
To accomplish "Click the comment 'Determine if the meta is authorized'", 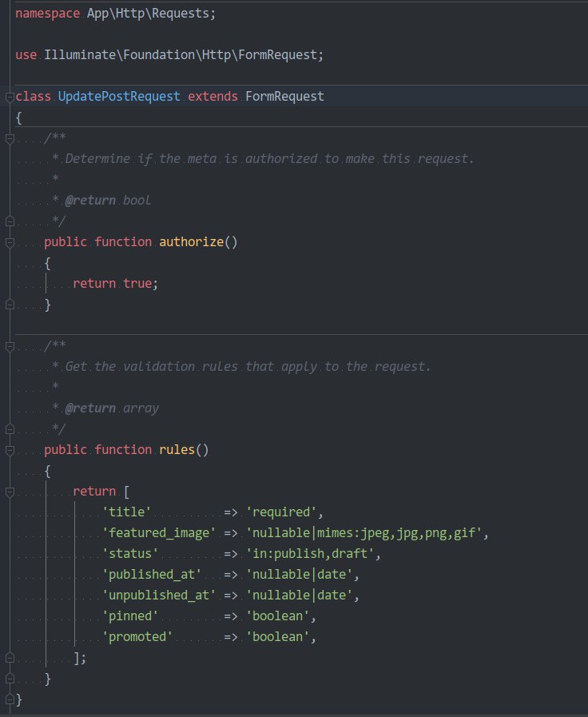I will coord(191,159).
